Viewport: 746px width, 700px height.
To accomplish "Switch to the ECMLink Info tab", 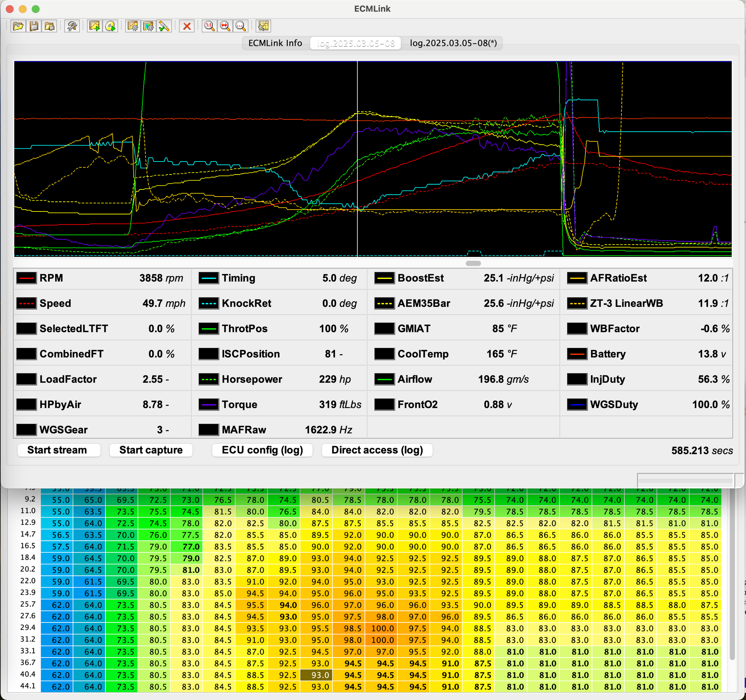I will click(x=275, y=43).
